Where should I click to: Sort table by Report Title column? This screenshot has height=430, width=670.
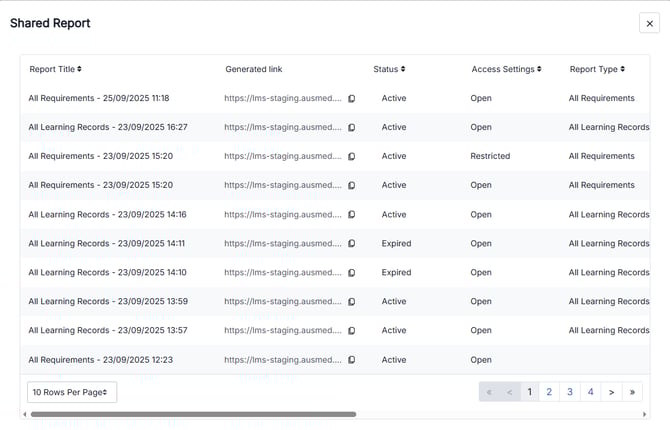pos(56,69)
